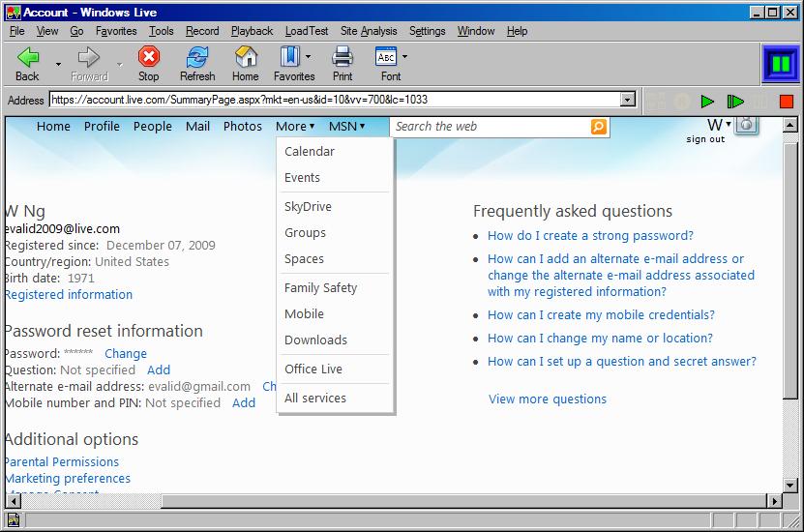This screenshot has width=804, height=532.
Task: Click Add next to Mobile number and PIN
Action: pos(244,402)
